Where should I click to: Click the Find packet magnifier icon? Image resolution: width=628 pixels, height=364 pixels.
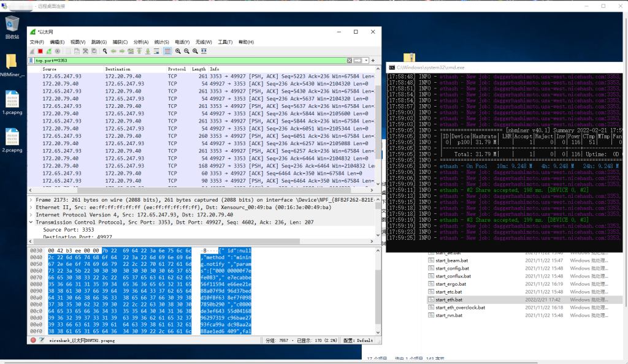(x=105, y=51)
